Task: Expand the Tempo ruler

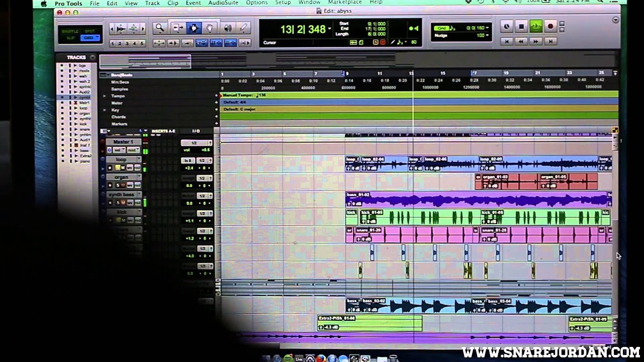Action: coord(105,96)
